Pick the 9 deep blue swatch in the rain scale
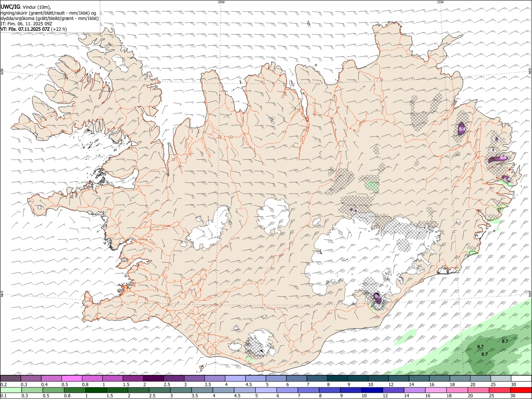Image resolution: width=532 pixels, height=399 pixels. 351,390
